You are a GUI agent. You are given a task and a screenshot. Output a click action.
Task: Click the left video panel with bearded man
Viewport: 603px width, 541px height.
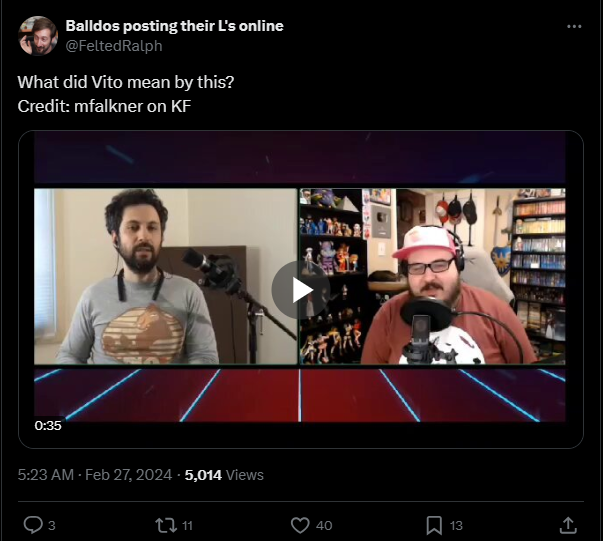pos(166,276)
